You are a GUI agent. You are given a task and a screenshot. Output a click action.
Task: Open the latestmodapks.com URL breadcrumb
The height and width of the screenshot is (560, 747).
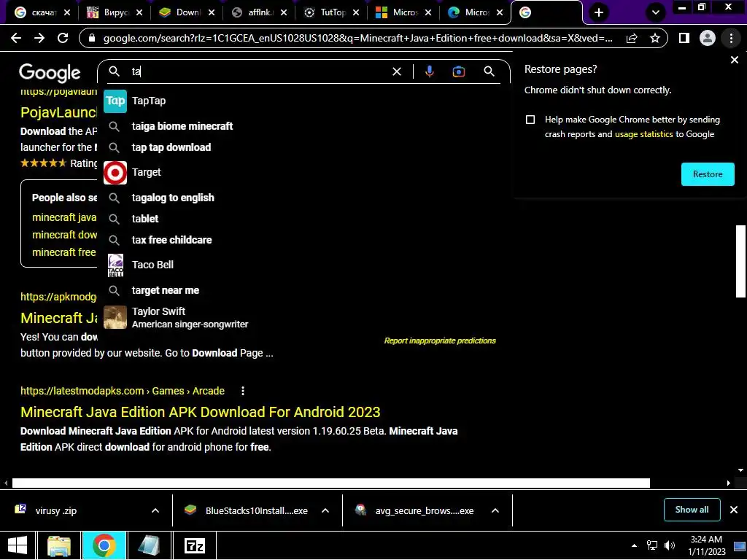pos(123,391)
